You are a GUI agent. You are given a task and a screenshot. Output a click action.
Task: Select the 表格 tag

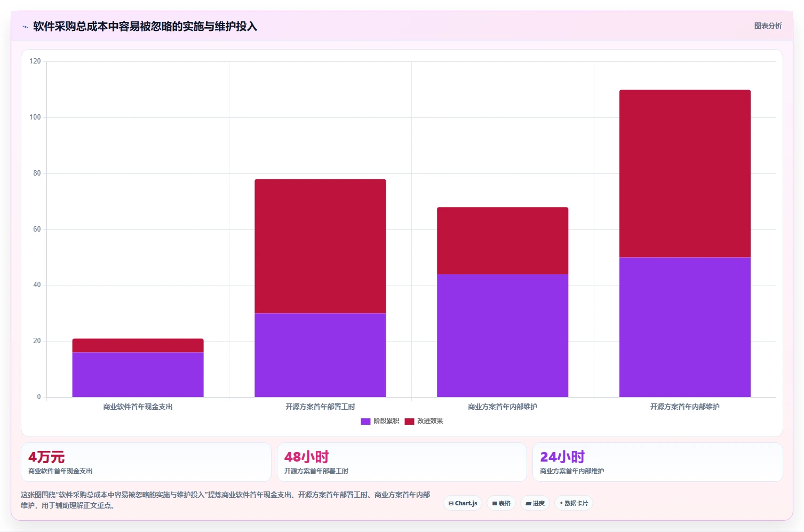(501, 503)
